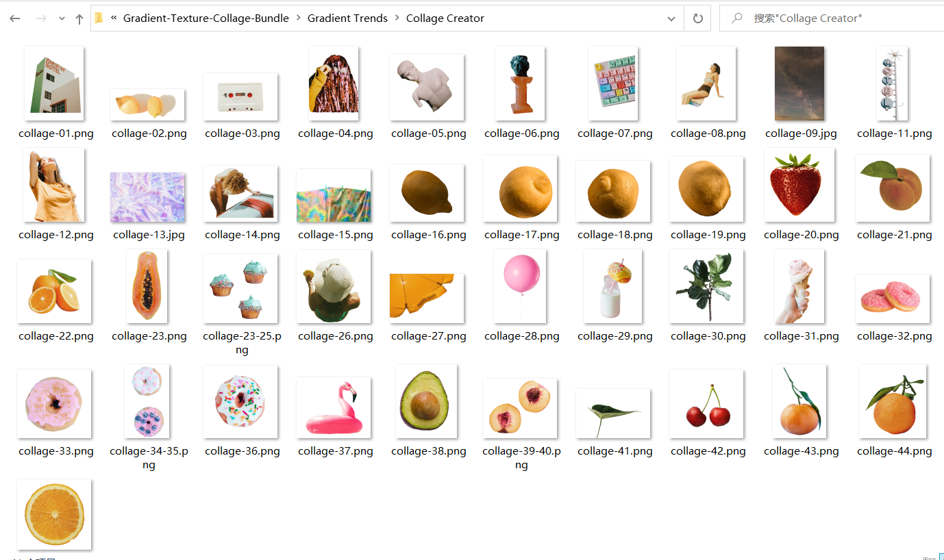Select the sun hat collage-26.png

[334, 286]
